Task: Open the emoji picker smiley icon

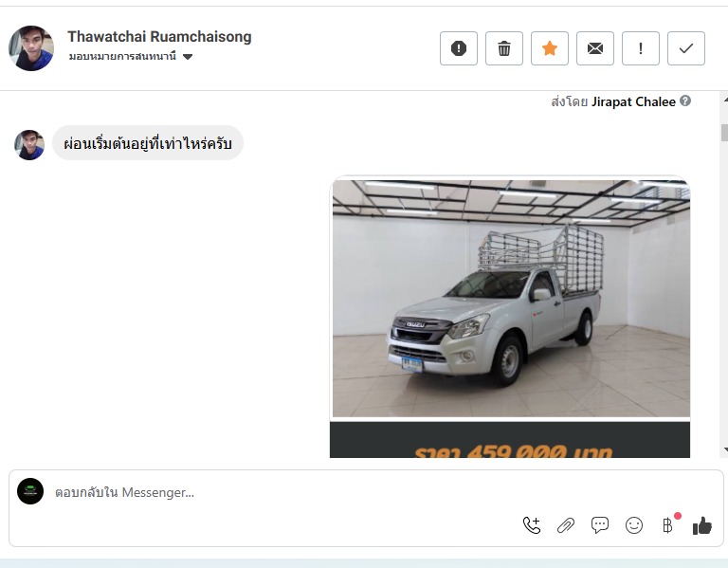Action: pos(634,525)
